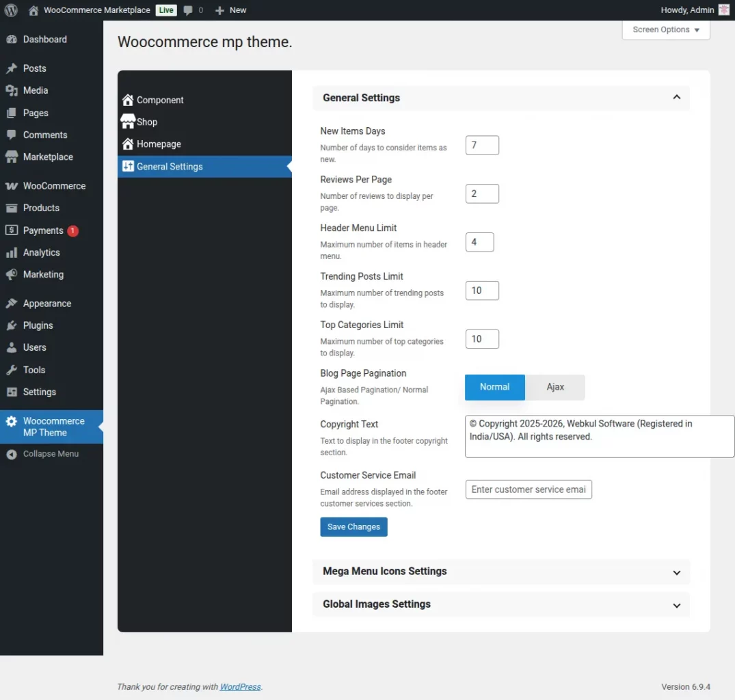This screenshot has height=700, width=735.
Task: Open the WooCommerce menu item
Action: click(51, 186)
